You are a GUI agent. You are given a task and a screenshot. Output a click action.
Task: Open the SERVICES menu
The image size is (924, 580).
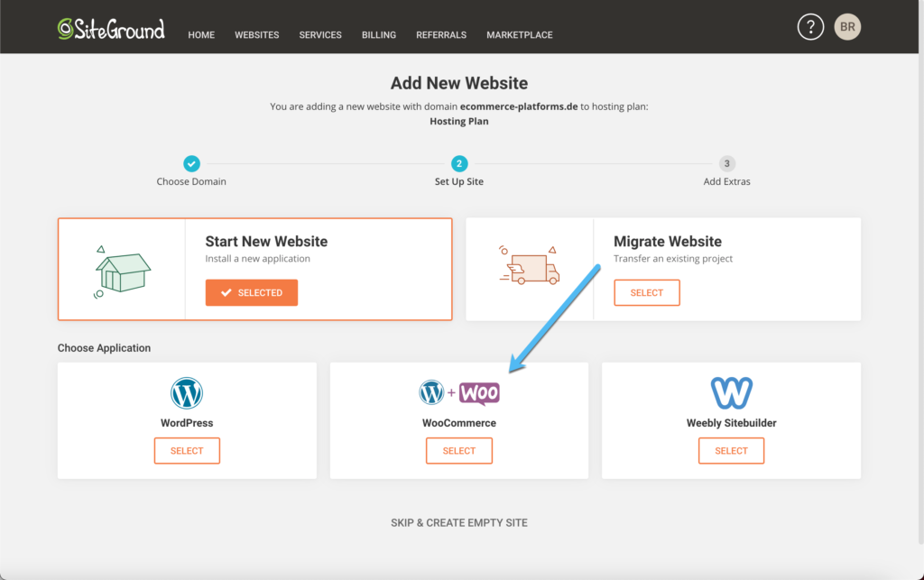[x=320, y=35]
